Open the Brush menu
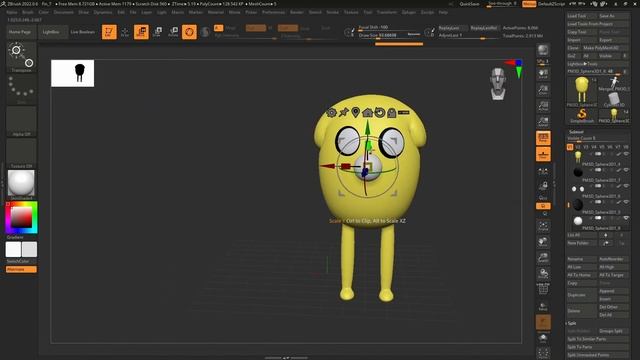 28,12
